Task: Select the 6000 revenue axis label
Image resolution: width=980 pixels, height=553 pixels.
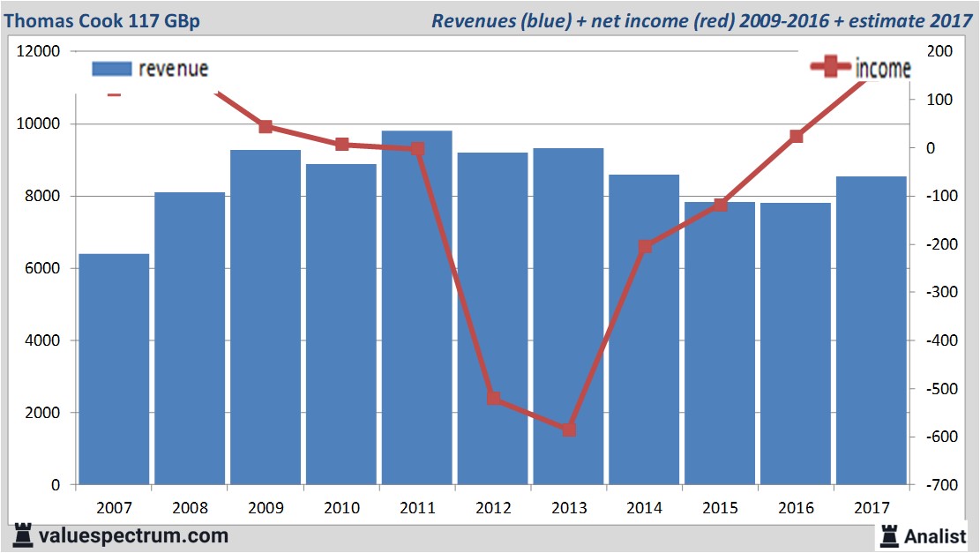Action: click(42, 268)
